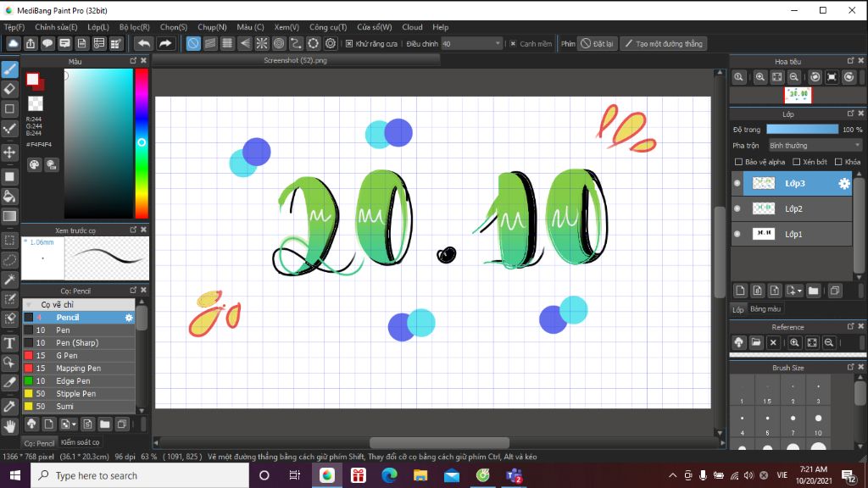This screenshot has height=488, width=868.
Task: Turn off snap guide (circle-slash icon)
Action: (192, 44)
